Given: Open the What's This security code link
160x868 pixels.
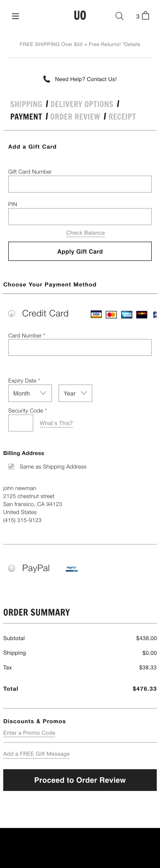Looking at the screenshot, I should pos(56,423).
